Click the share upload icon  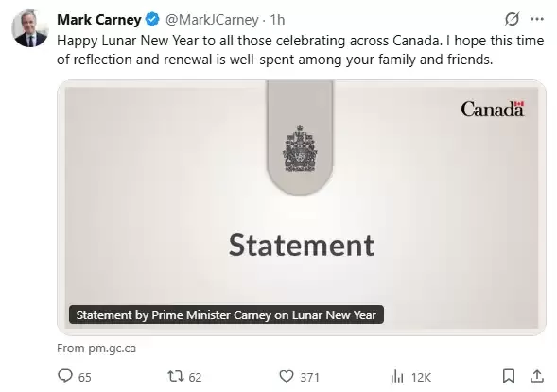(537, 376)
